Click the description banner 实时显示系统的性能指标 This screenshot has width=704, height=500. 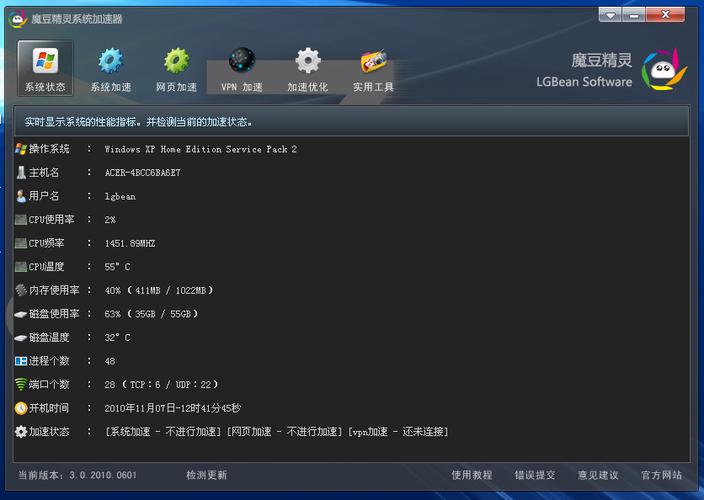(352, 121)
